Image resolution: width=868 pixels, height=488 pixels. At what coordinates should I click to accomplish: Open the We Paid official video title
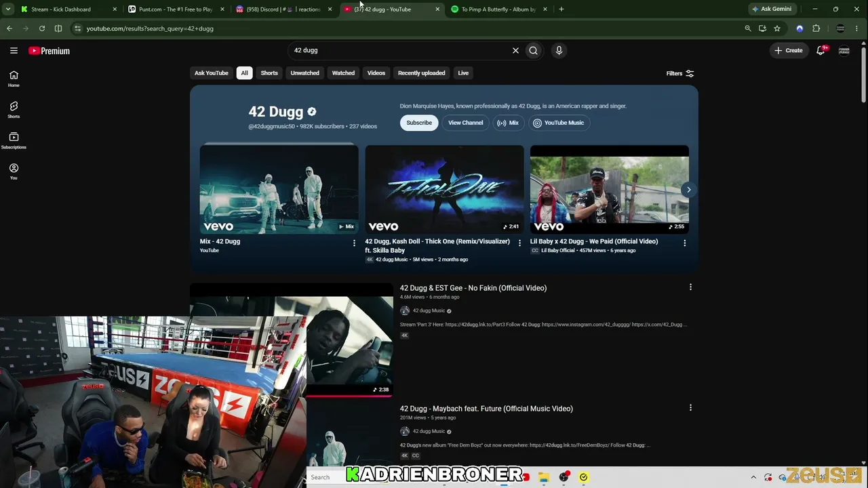point(594,241)
